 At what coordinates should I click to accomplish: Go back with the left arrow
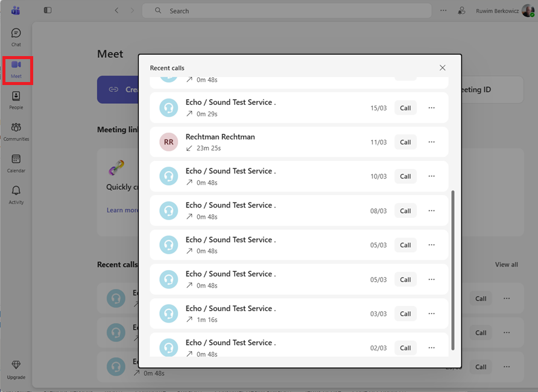click(116, 11)
